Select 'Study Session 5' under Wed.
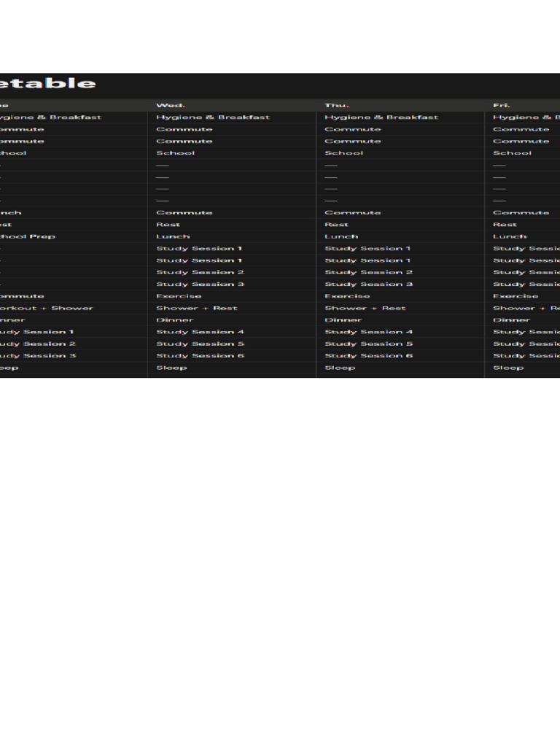The height and width of the screenshot is (747, 560). click(200, 344)
